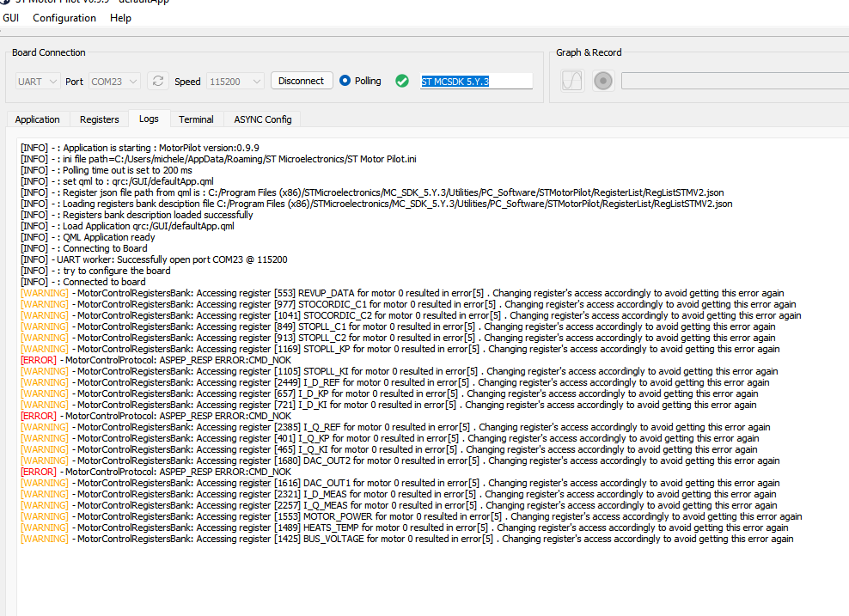Click 'Load Application qrc:/GUI/defaultApp.qml' line
Screen dimensions: 849x616
click(127, 226)
